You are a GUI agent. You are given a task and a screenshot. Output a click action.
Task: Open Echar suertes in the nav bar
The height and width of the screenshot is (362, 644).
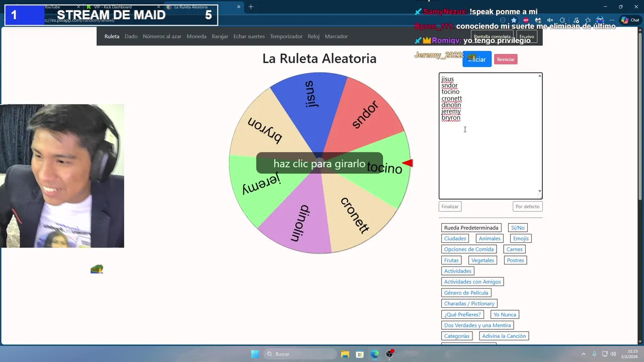click(x=249, y=36)
